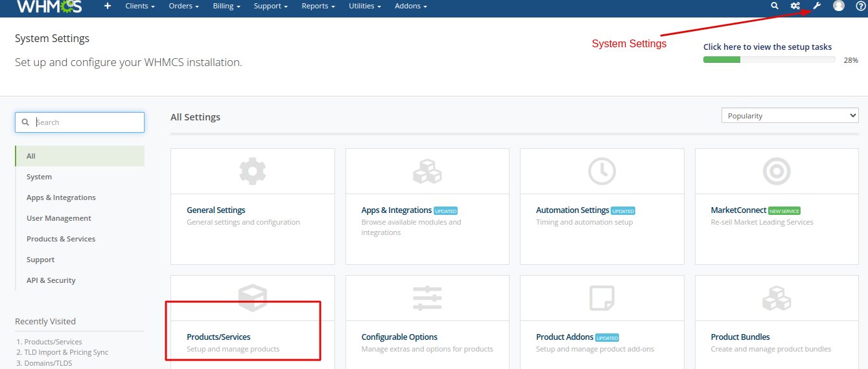This screenshot has height=369, width=868.
Task: Open the user account avatar icon
Action: click(x=839, y=6)
